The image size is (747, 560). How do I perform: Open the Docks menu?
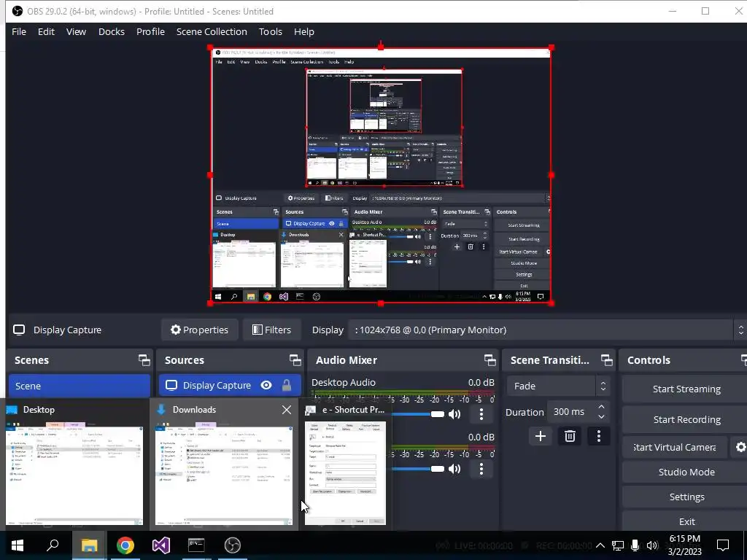coord(112,32)
